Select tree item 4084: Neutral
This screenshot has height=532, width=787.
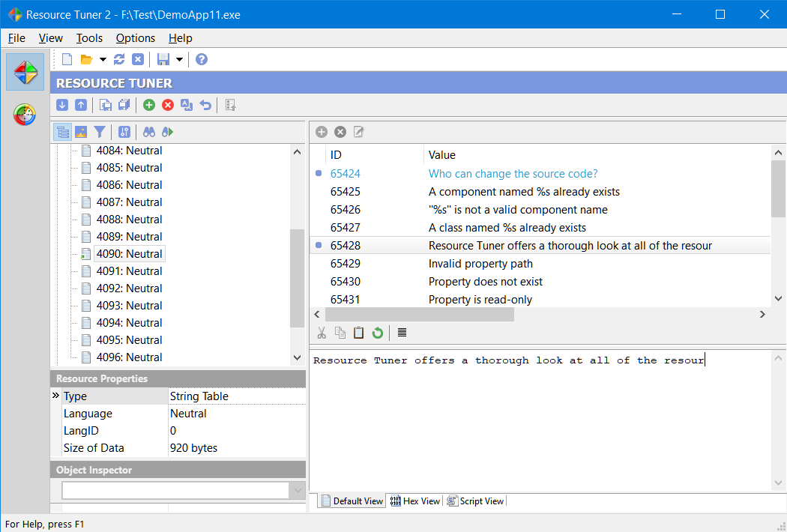point(129,151)
